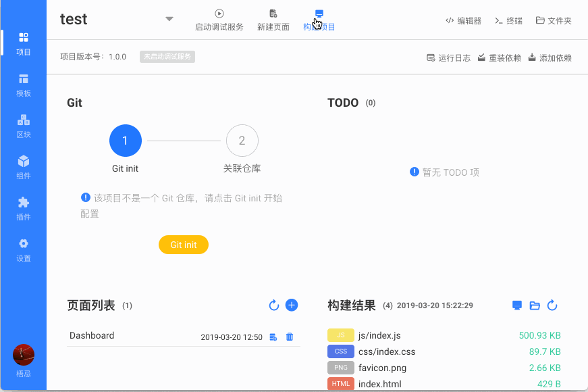Image resolution: width=588 pixels, height=392 pixels.
Task: Click the 89.7 KB file size
Action: (x=545, y=352)
